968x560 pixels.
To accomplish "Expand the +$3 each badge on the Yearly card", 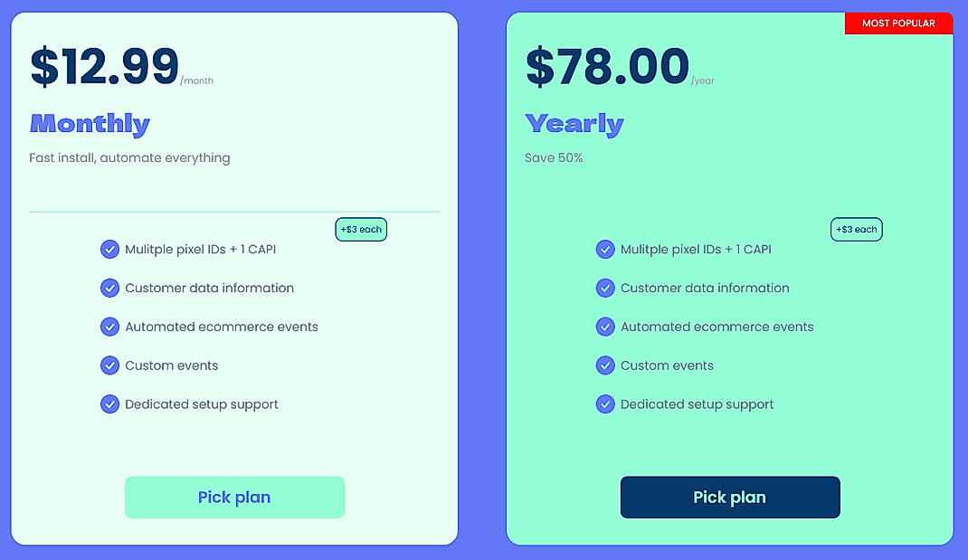I will click(856, 229).
